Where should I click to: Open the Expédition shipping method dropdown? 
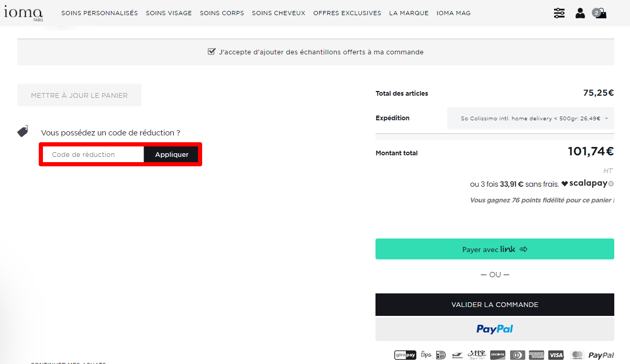[530, 118]
